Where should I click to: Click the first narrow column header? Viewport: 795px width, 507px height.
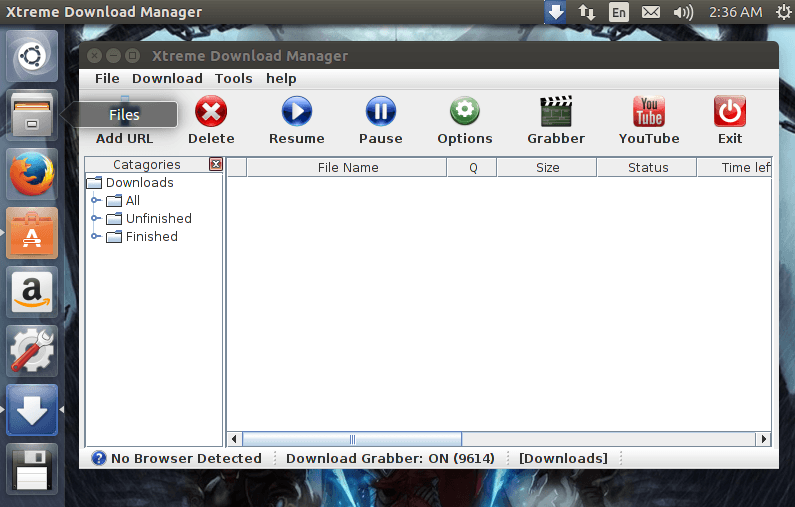point(237,167)
